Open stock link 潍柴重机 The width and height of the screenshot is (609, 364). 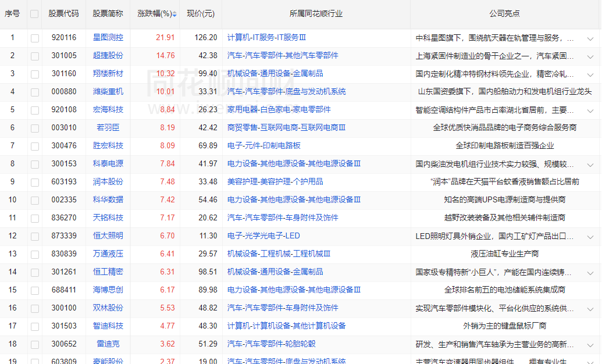108,92
